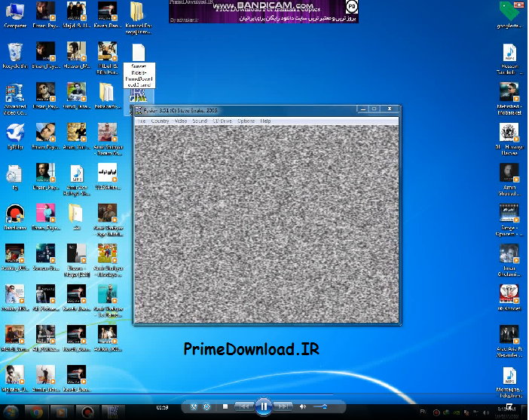Open the Iman Gholami media file
The width and height of the screenshot is (529, 420).
point(509,261)
